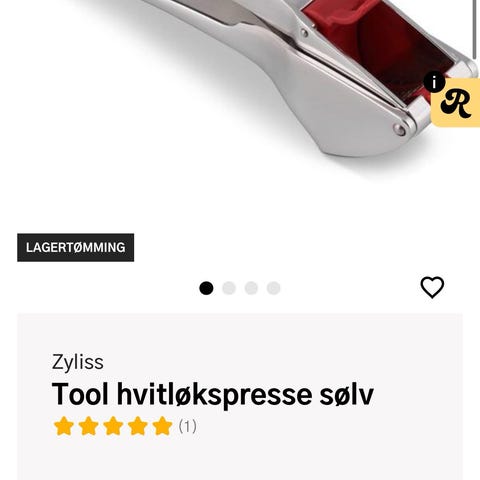This screenshot has height=480, width=480.
Task: Open the review count (1) link
Action: coord(188,426)
